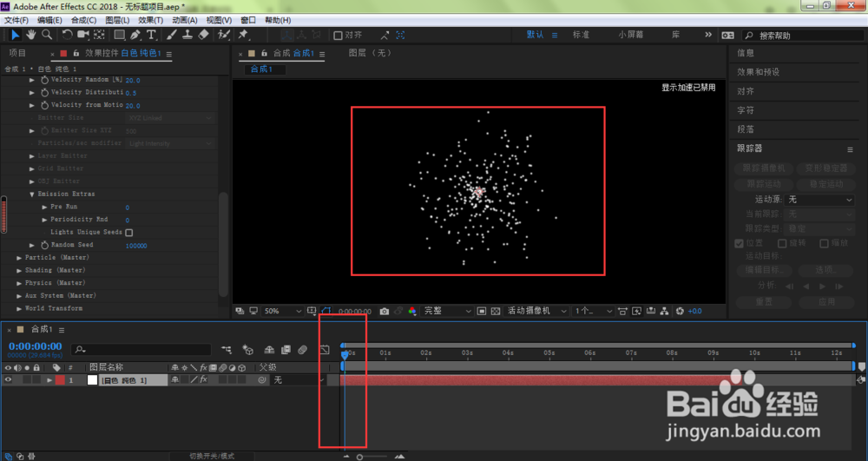Switch to the 项目 panel tab
Viewport: 868px width, 461px height.
(x=17, y=53)
